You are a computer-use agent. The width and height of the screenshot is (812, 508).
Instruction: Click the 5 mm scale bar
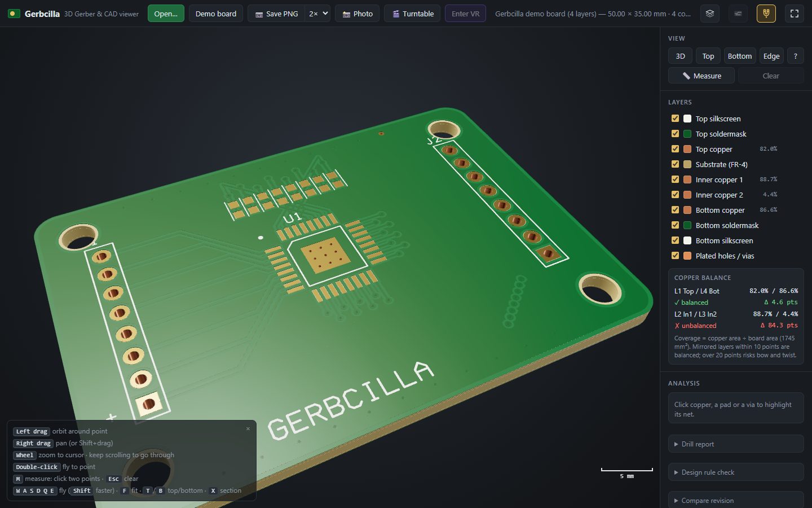[x=626, y=472]
